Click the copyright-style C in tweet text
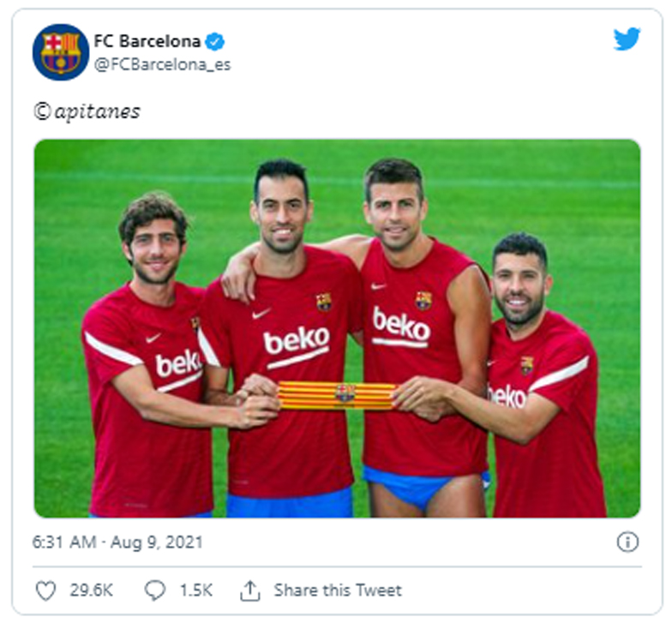 (x=43, y=111)
